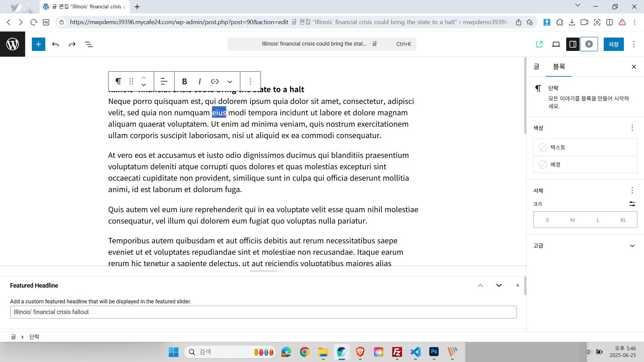
Task: Open text alignment options
Action: tap(164, 81)
